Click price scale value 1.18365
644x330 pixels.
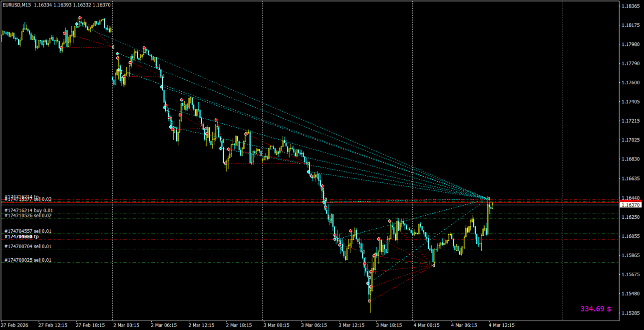632,6
